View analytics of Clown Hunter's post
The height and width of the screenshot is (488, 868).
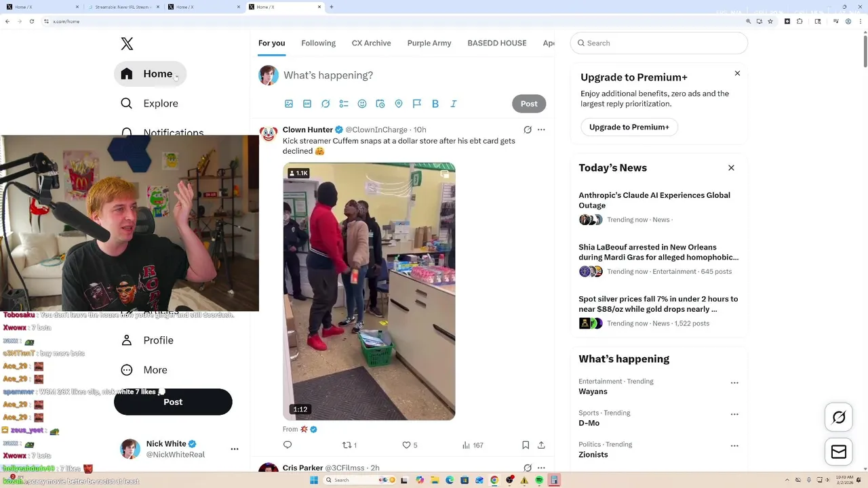coord(473,445)
